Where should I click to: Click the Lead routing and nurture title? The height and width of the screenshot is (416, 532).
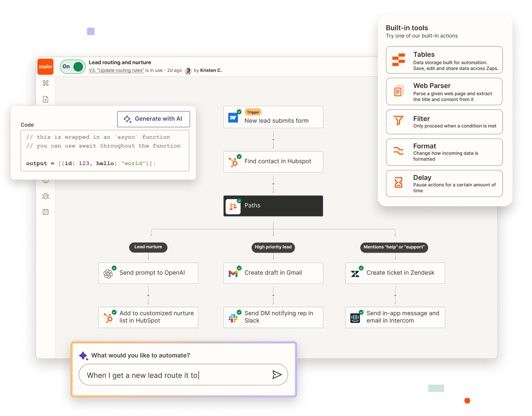pos(120,63)
